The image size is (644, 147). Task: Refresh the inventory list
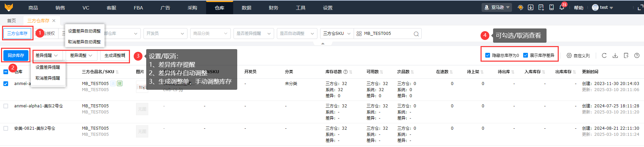pyautogui.click(x=604, y=56)
